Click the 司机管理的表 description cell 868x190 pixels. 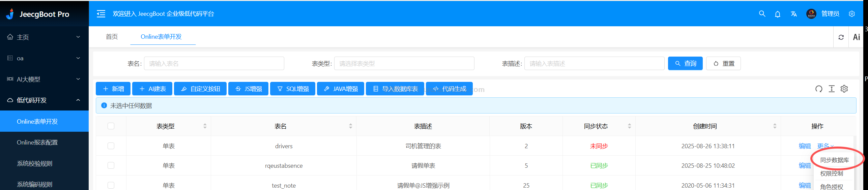(x=423, y=146)
